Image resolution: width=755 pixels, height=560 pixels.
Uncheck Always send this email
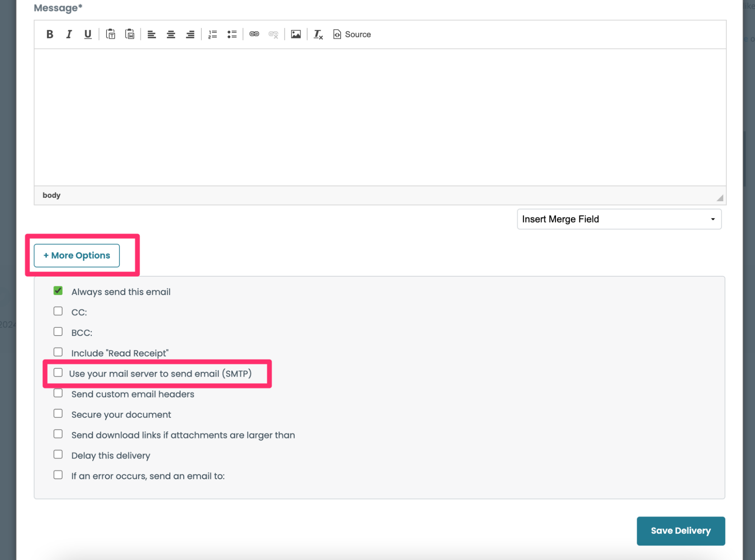pos(58,291)
